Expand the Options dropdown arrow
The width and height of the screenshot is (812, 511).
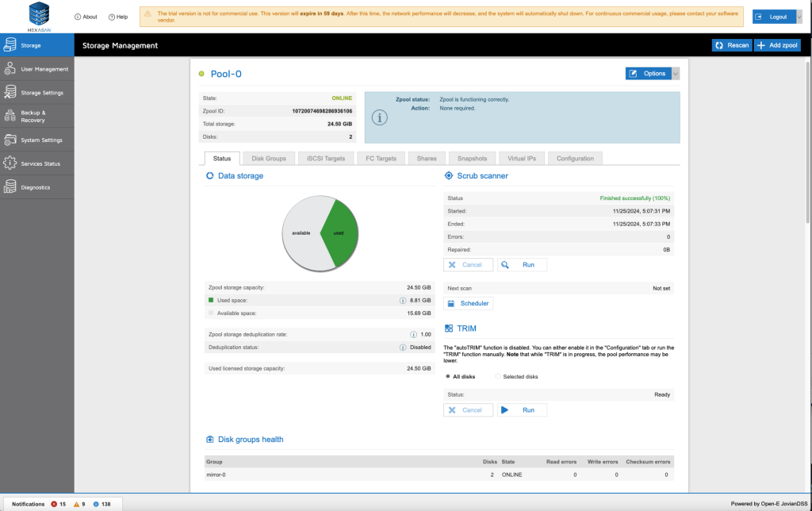676,74
